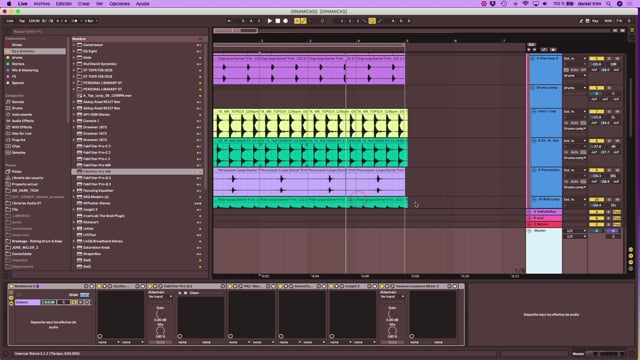The height and width of the screenshot is (360, 640).
Task: Toggle the hats + clap track activator
Action: point(596,111)
